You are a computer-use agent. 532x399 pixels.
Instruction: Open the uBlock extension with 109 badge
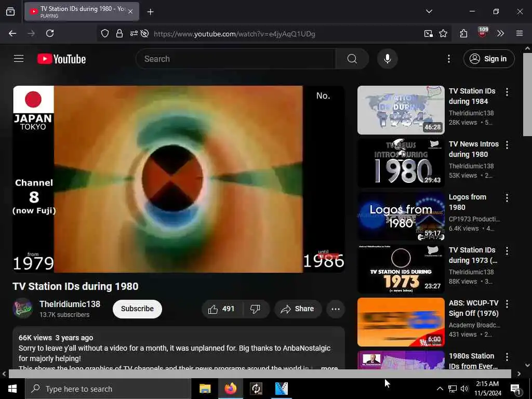483,33
